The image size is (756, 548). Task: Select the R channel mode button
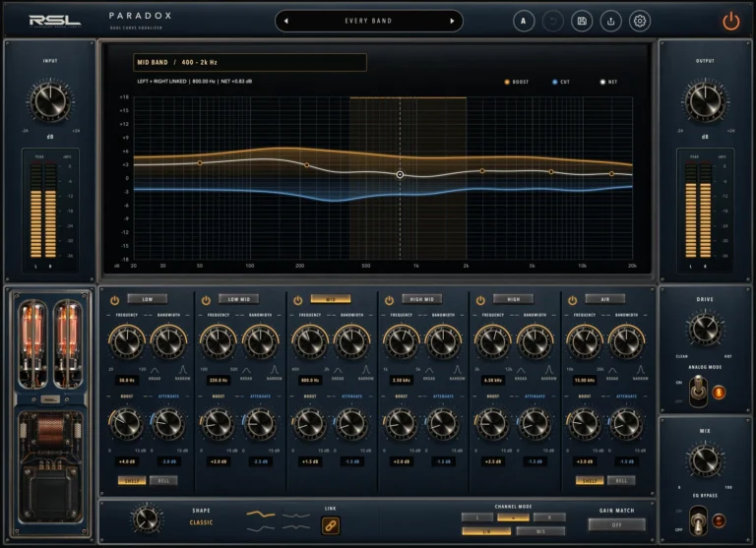pyautogui.click(x=549, y=518)
